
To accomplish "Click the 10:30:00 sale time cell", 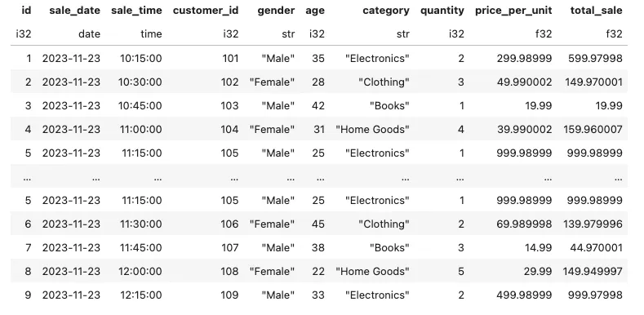I will (140, 82).
